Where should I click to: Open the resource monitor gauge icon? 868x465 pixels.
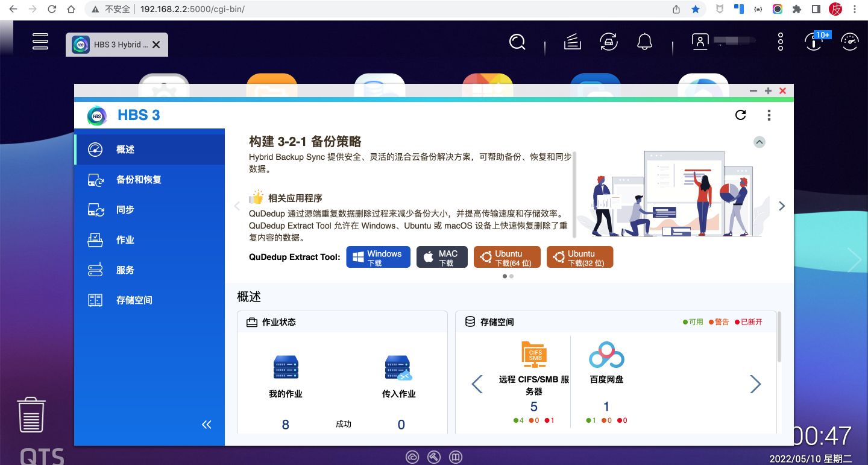(849, 42)
